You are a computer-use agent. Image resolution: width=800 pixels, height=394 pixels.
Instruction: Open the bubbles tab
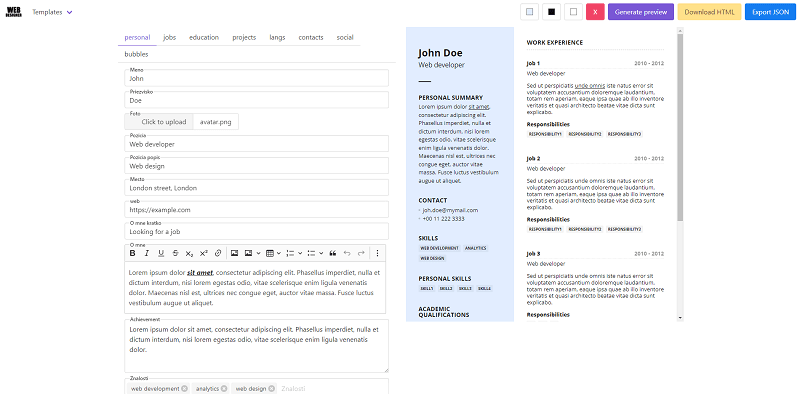pyautogui.click(x=136, y=54)
